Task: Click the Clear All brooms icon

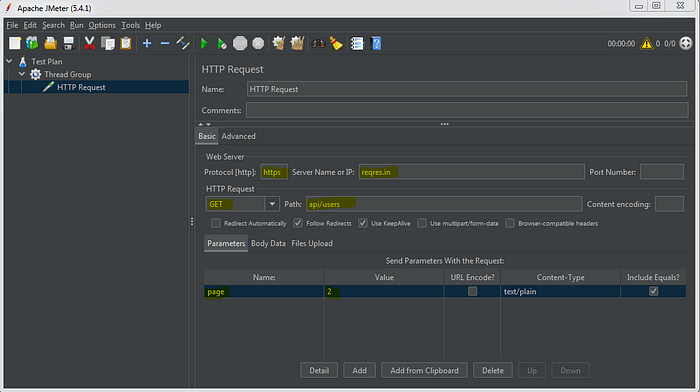Action: (297, 43)
